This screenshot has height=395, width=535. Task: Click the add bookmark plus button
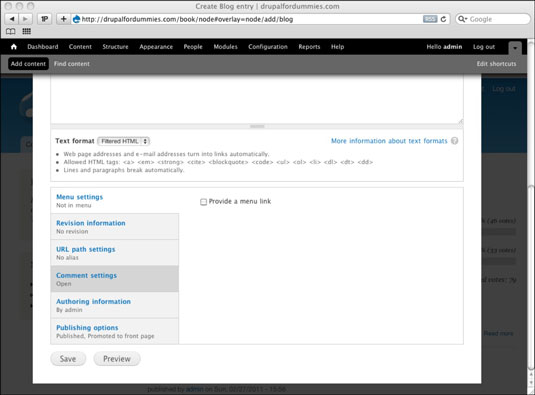63,19
